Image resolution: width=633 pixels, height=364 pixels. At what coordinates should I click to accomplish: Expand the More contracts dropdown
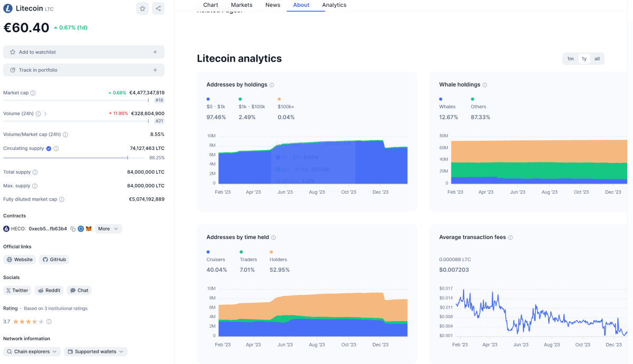click(109, 229)
